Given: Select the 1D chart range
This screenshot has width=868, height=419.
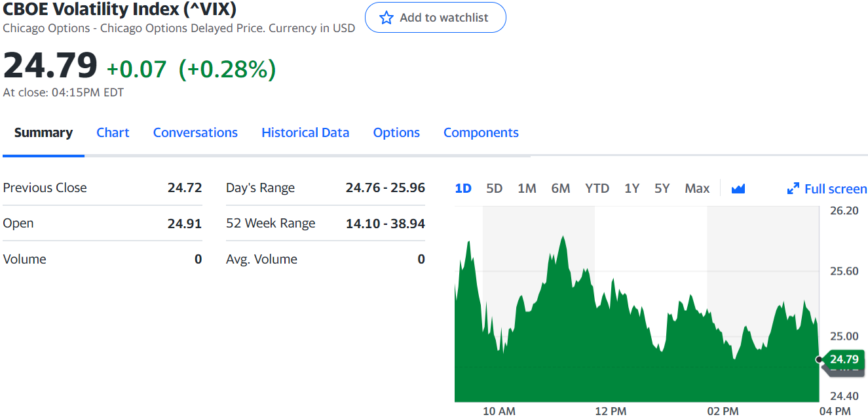Looking at the screenshot, I should click(463, 188).
